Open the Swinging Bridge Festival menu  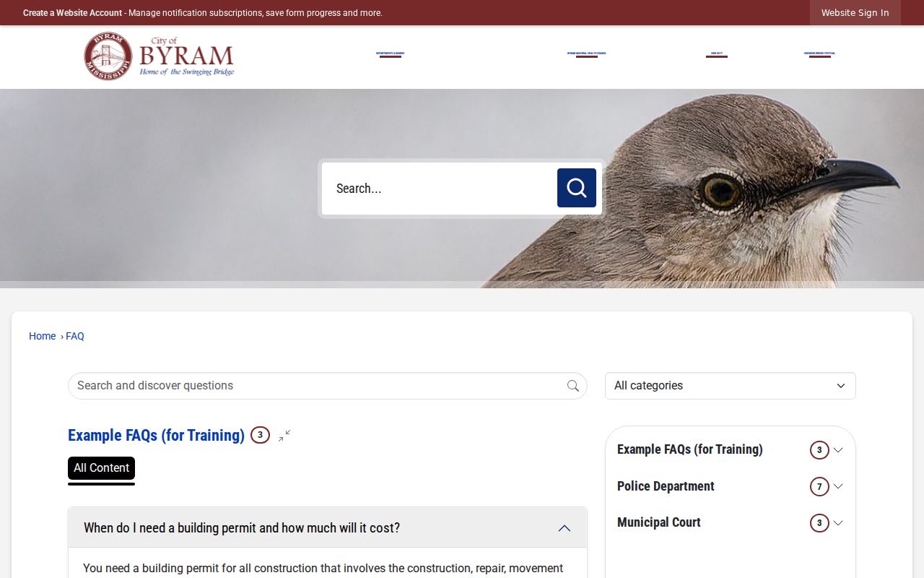819,53
